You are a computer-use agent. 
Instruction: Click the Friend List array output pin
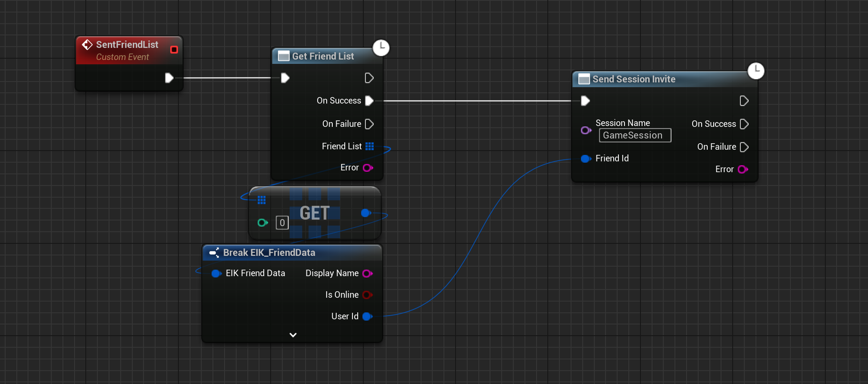coord(369,146)
